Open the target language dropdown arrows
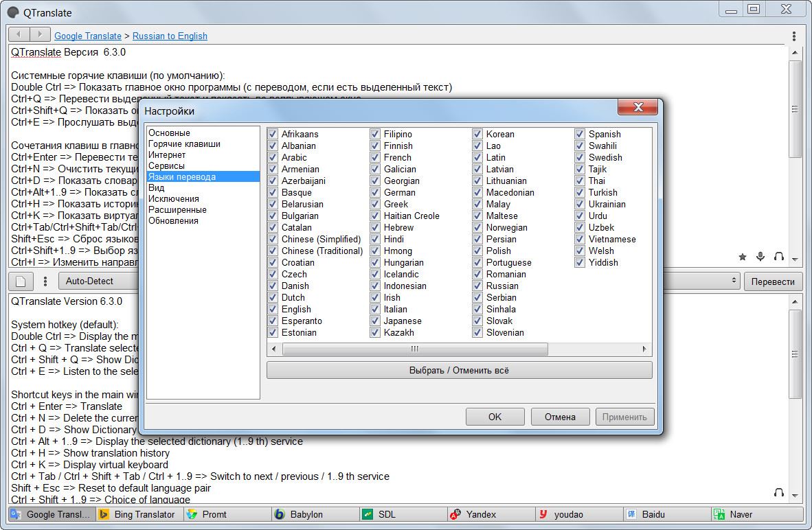Viewport: 812px width, 530px height. point(734,281)
